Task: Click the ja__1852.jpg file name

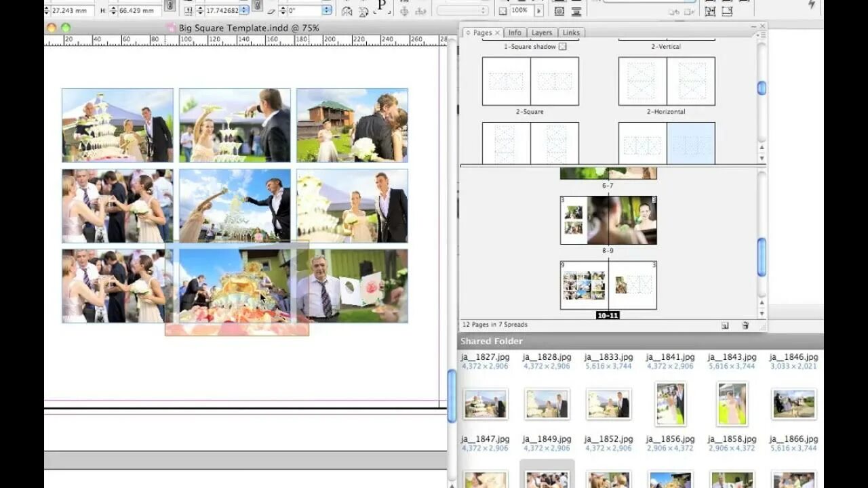Action: pyautogui.click(x=608, y=439)
